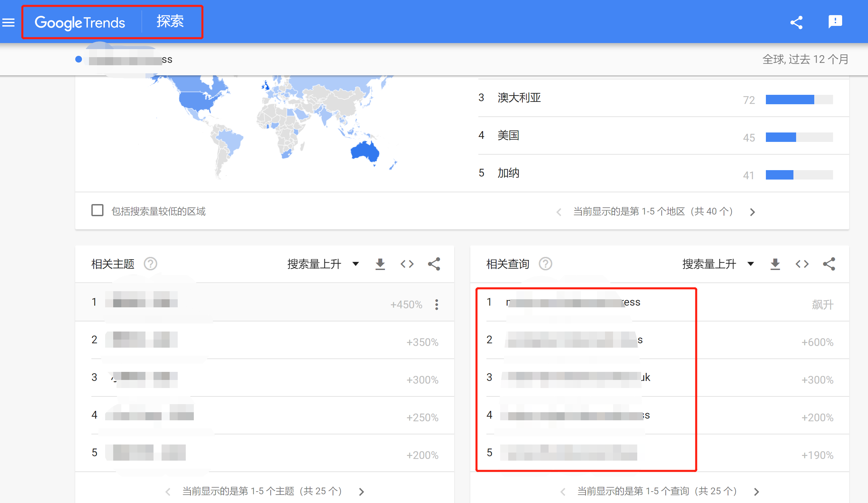Open the navigation hamburger menu
The width and height of the screenshot is (868, 503).
pos(8,22)
